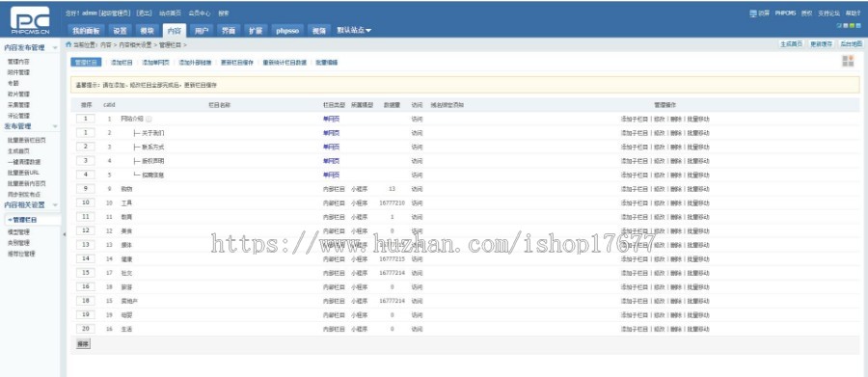
Task: Select the 内容 tab
Action: coord(174,31)
